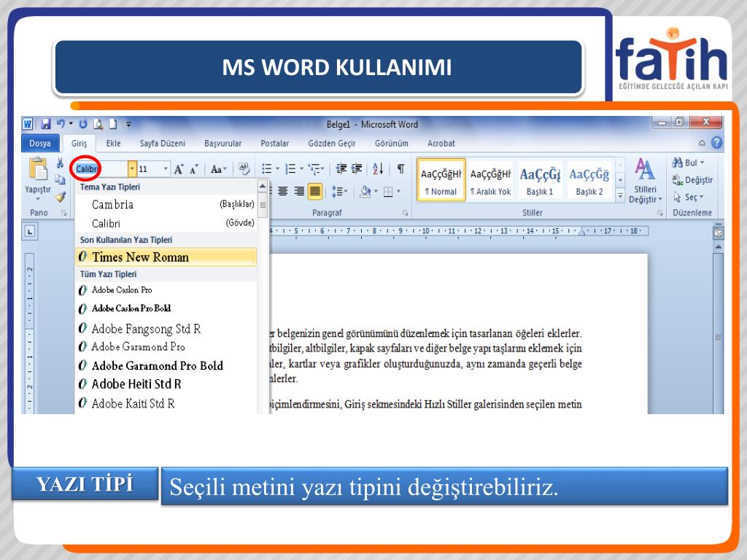Toggle the ruler with the button above the scrollbar
This screenshot has height=560, width=747.
tap(718, 233)
